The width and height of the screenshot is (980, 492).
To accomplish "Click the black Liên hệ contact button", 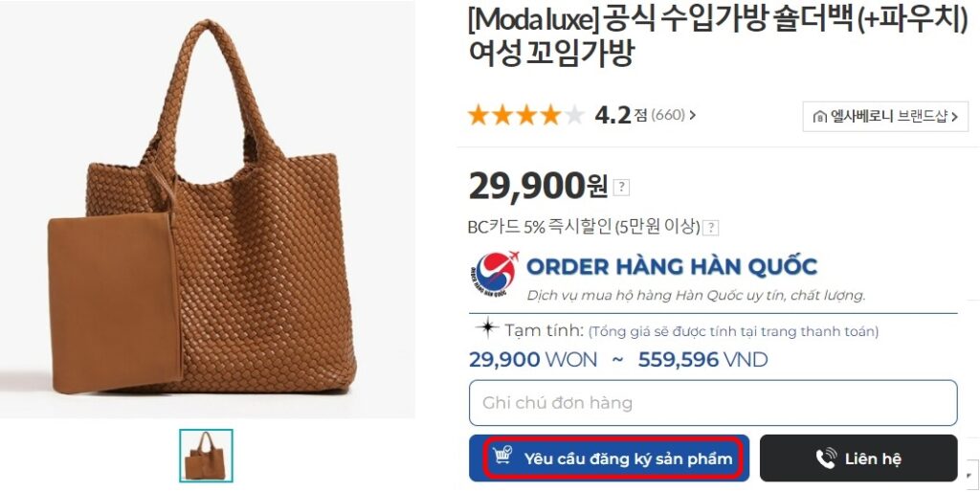I will pyautogui.click(x=858, y=458).
